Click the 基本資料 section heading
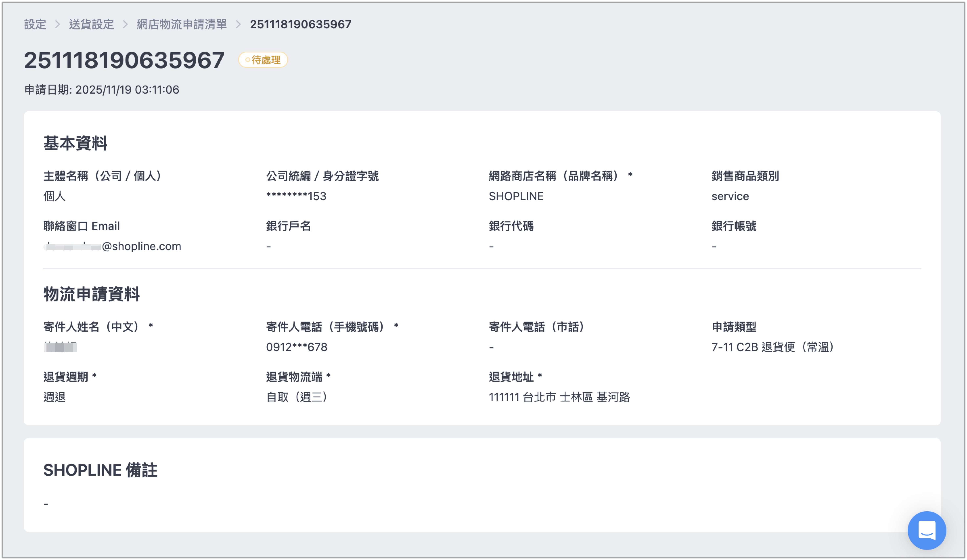 point(75,143)
